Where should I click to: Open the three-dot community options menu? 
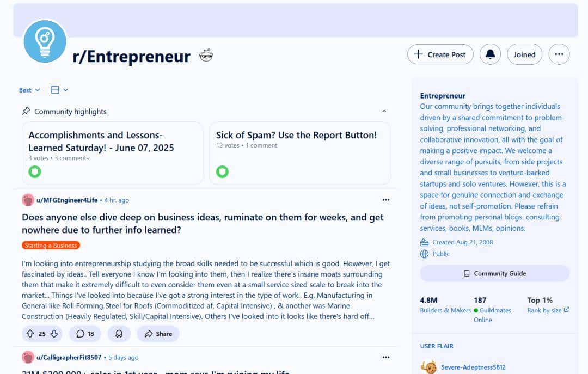point(559,54)
